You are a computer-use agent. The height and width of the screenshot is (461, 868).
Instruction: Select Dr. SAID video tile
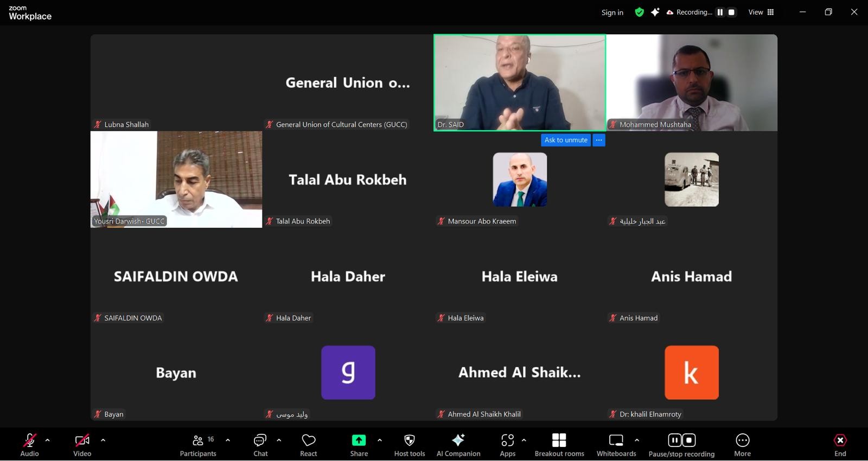tap(520, 82)
